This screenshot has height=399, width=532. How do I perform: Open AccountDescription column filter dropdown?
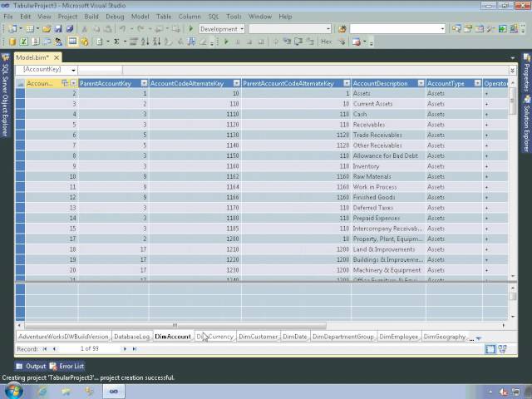click(421, 83)
